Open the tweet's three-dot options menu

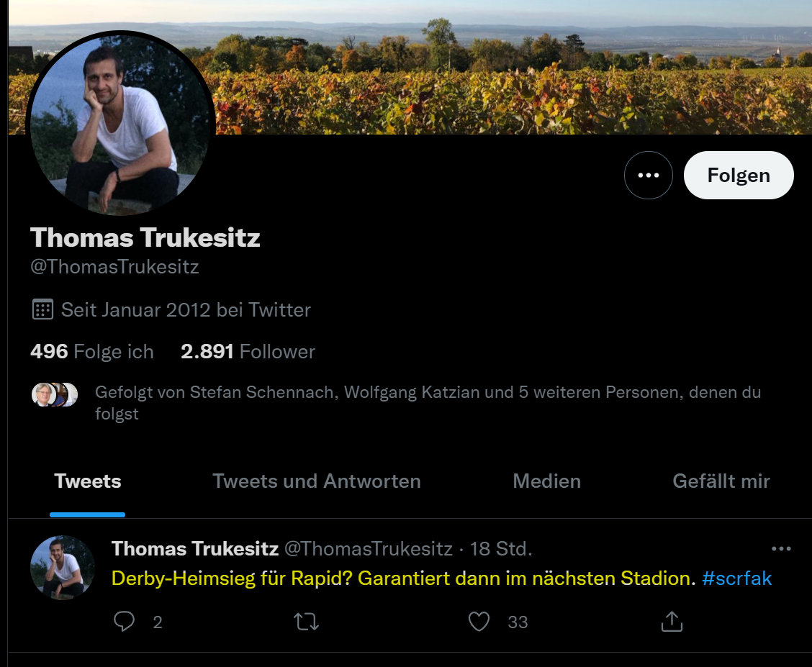tap(781, 548)
